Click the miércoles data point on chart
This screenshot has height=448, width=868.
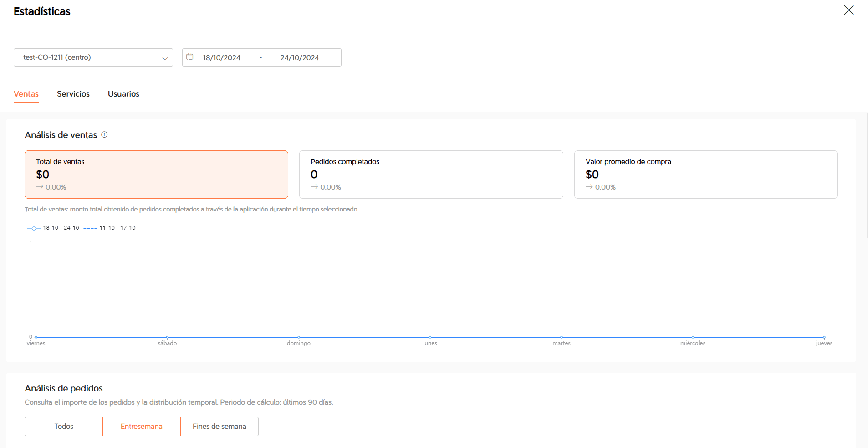pyautogui.click(x=693, y=337)
